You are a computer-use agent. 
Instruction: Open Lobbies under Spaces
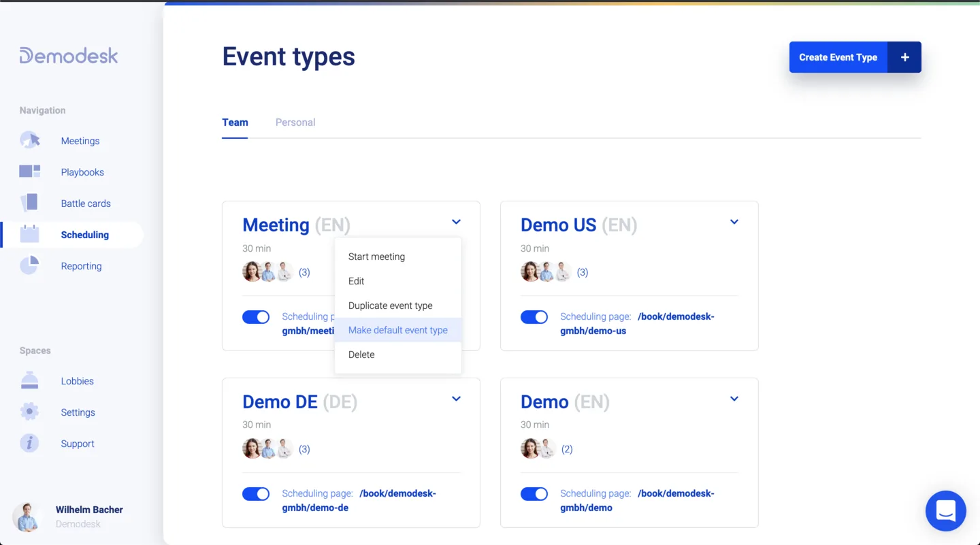[78, 381]
